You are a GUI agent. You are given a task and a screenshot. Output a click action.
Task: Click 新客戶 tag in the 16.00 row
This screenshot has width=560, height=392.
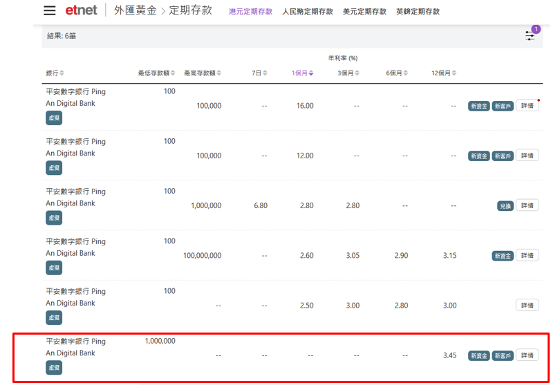[503, 106]
